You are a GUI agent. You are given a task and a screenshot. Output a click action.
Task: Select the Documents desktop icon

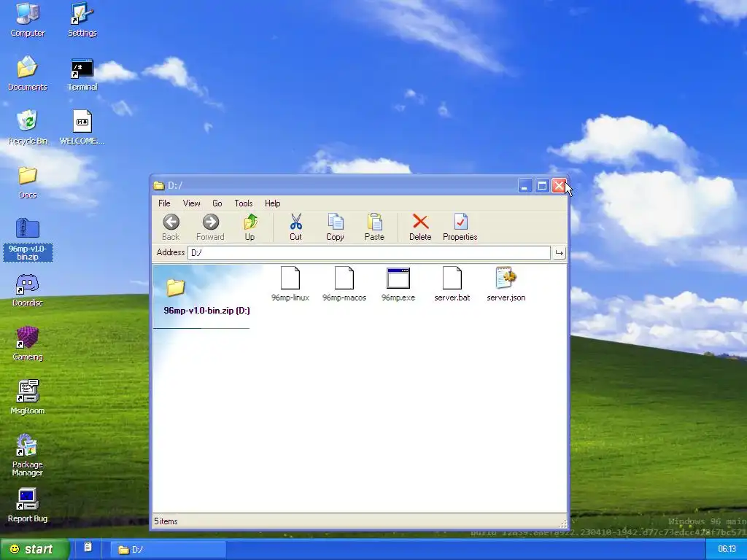(28, 74)
